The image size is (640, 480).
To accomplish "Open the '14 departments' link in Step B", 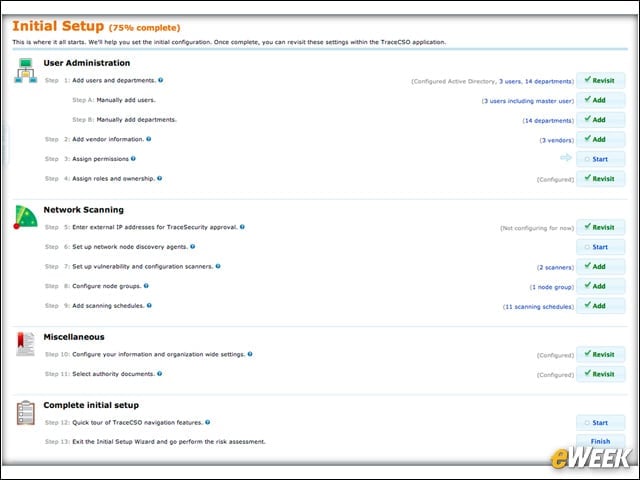I will click(548, 120).
